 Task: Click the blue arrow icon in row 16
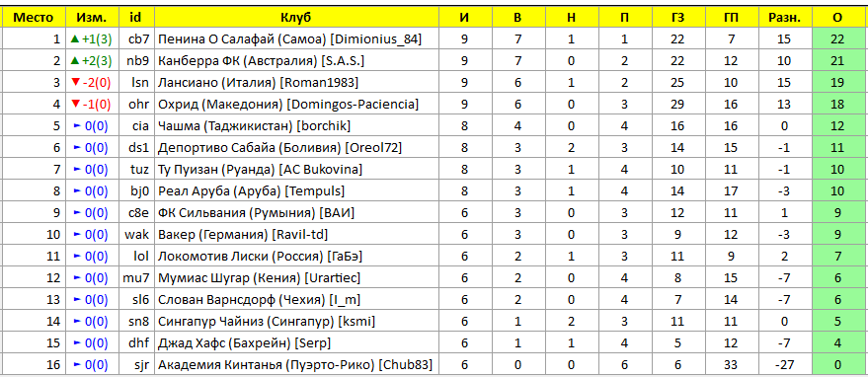pyautogui.click(x=77, y=365)
